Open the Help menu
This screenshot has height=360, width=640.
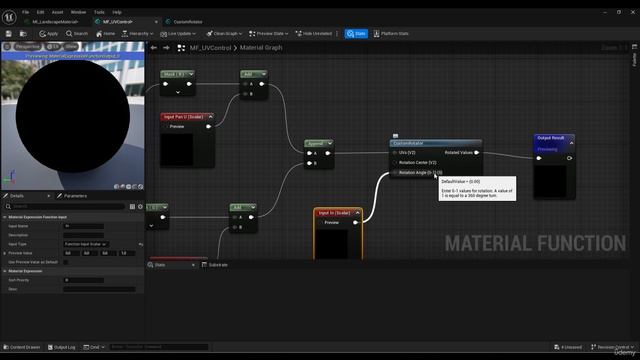[117, 12]
